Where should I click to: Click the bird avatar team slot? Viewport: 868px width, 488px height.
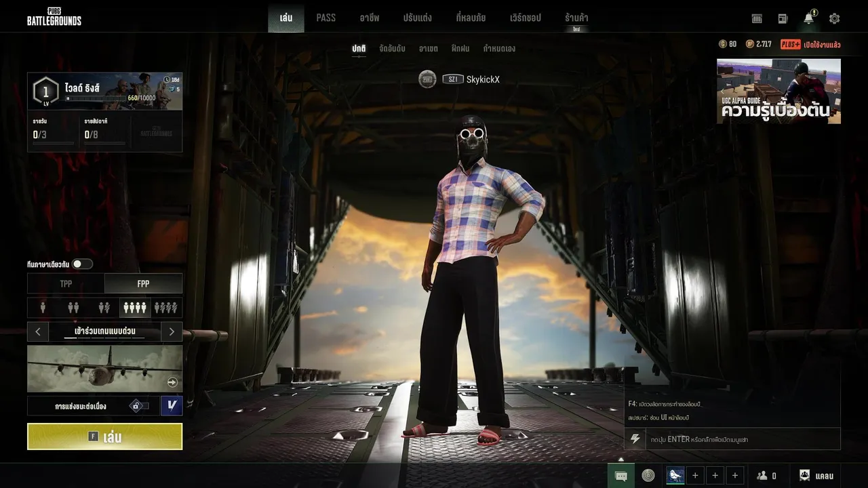point(675,476)
